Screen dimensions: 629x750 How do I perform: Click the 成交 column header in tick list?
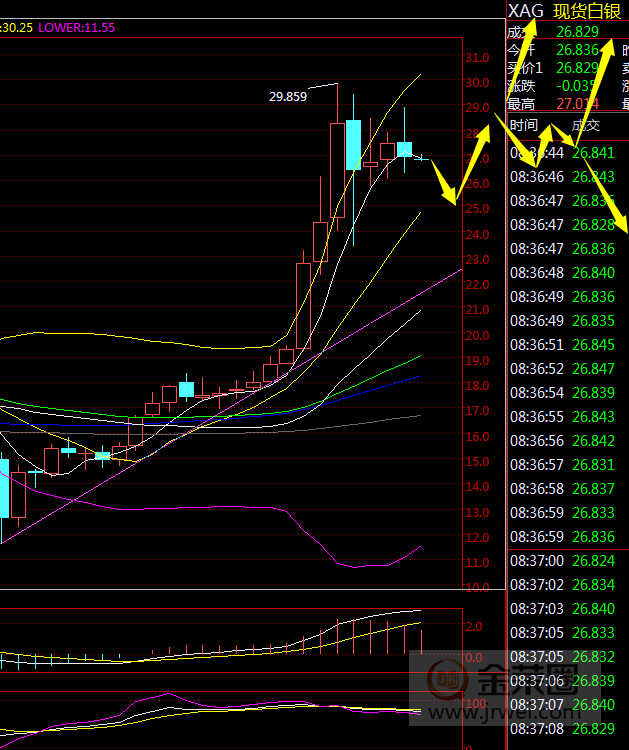click(585, 125)
